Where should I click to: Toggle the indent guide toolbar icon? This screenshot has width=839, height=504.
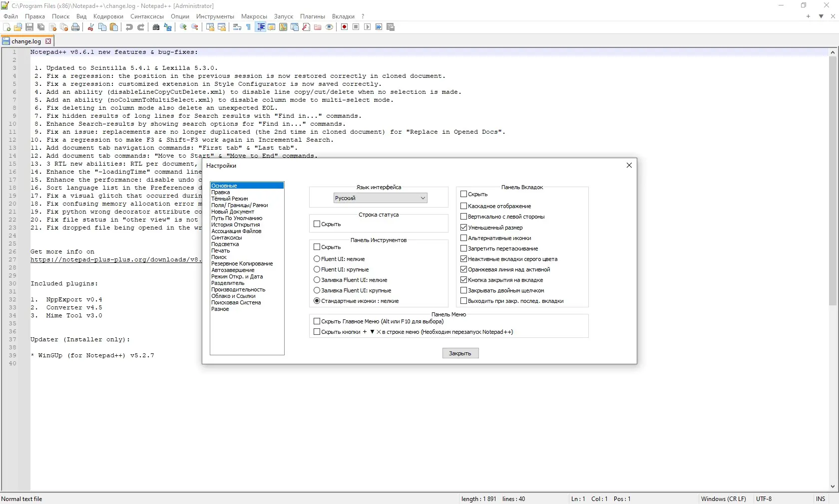point(260,27)
